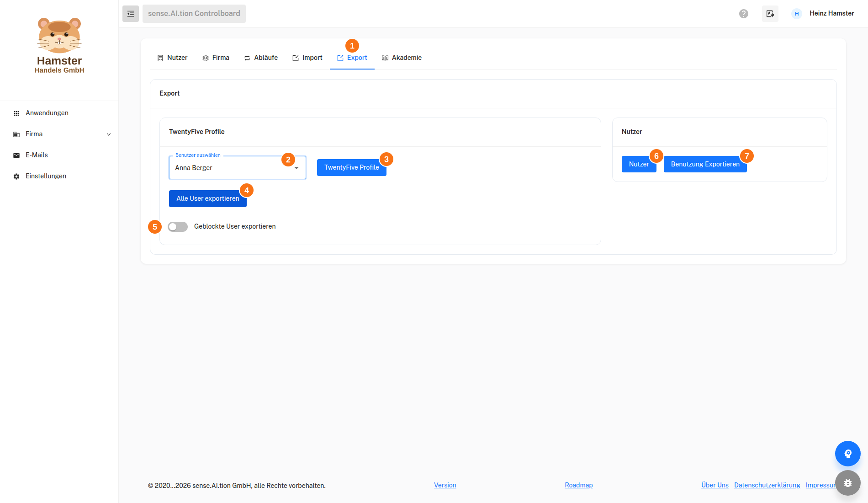Screen dimensions: 868x503
Task: Open the help question mark icon
Action: pos(744,14)
